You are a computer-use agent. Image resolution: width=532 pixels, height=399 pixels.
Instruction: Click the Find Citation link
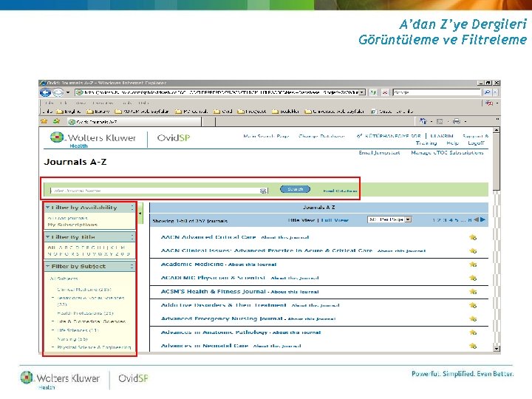pos(340,191)
